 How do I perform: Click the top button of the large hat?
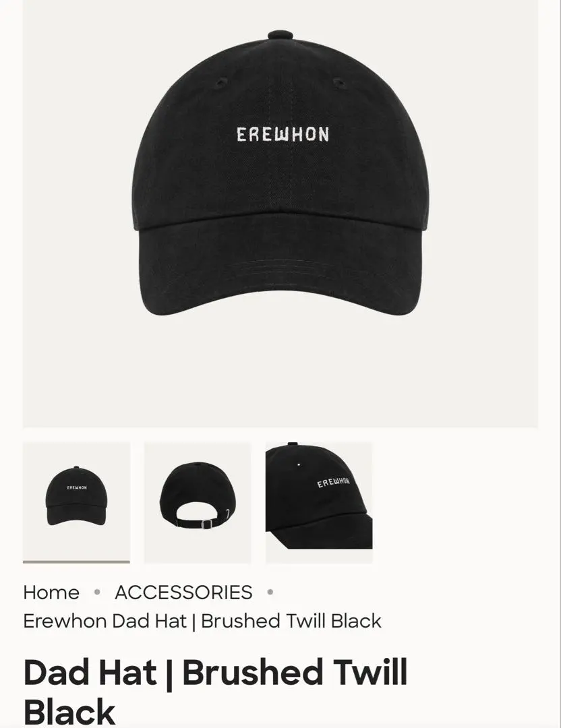(x=280, y=35)
